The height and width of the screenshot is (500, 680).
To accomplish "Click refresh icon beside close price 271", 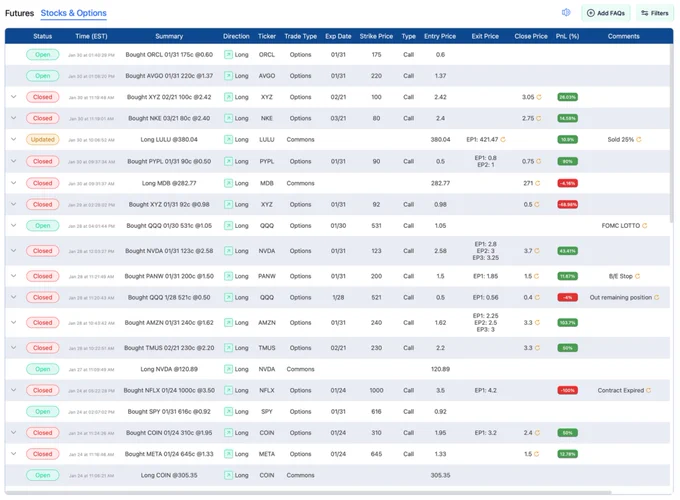I will [x=538, y=183].
